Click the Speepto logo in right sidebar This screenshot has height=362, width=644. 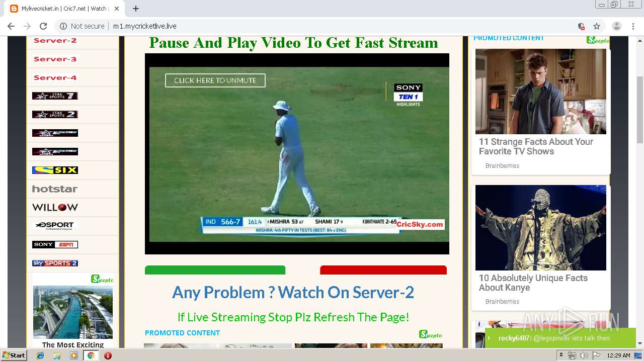click(598, 40)
